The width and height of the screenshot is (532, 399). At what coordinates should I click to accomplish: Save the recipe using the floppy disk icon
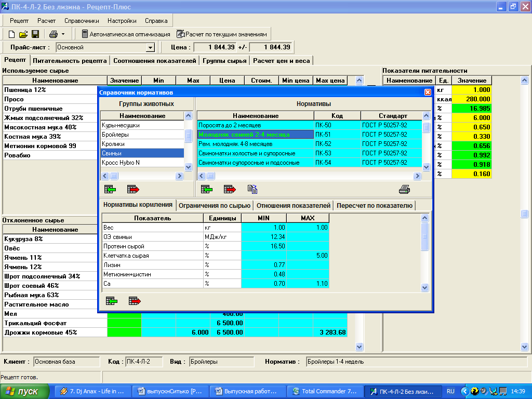tap(35, 34)
